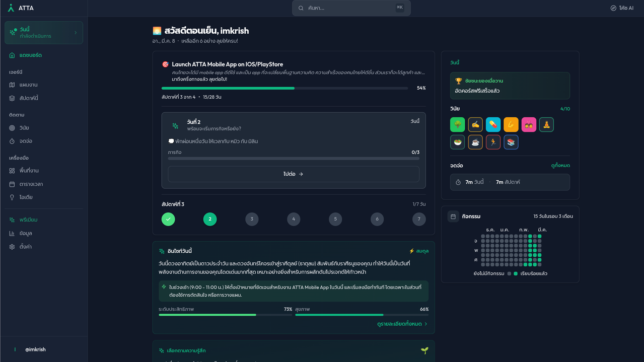
Task: Click the ตารางเวลา calendar icon
Action: coord(12,184)
